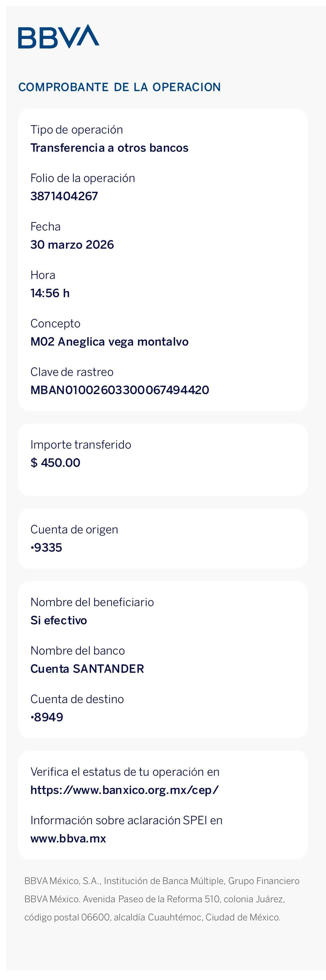Click the BBVA logo

tap(59, 37)
